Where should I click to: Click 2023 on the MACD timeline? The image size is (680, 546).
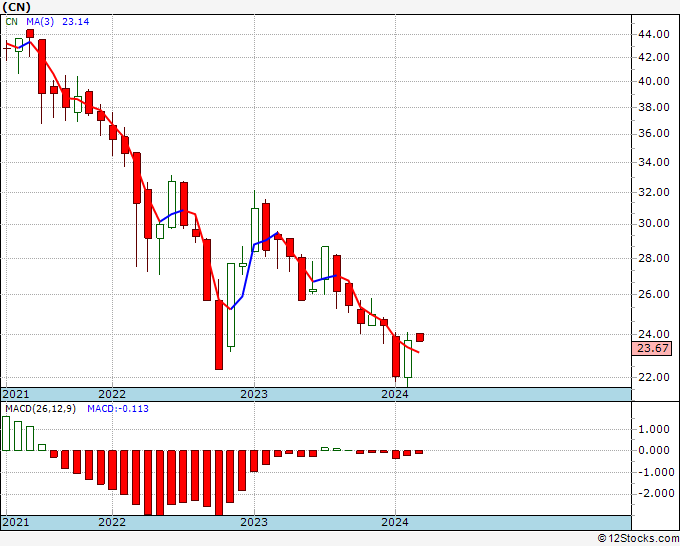[x=254, y=522]
